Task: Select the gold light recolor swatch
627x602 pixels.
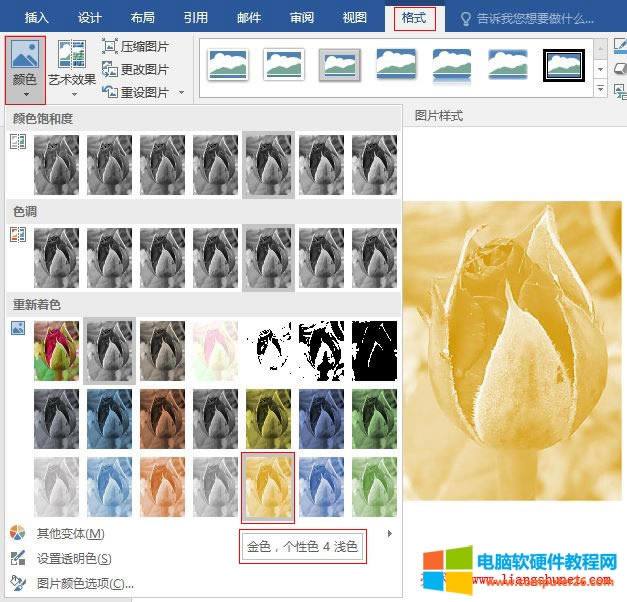Action: 268,486
